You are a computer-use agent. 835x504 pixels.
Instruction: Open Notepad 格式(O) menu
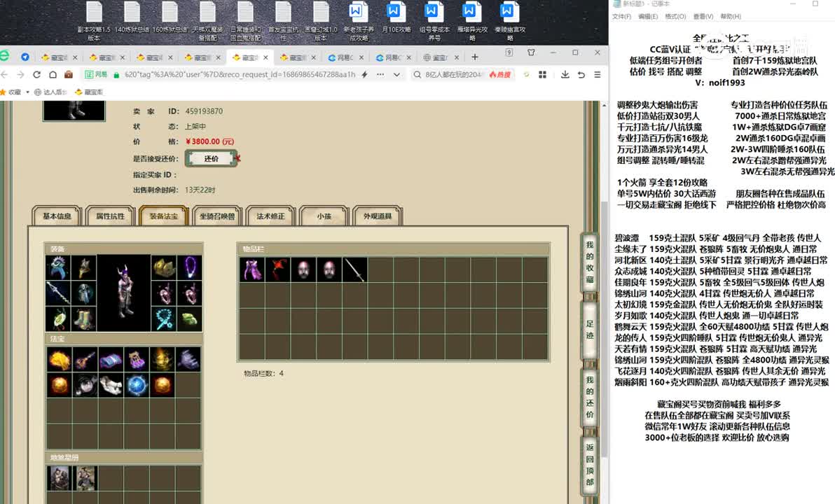[675, 17]
